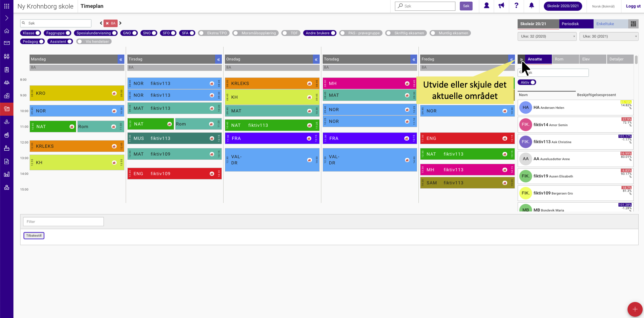The width and height of the screenshot is (644, 318).
Task: Go to home icon in sidebar
Action: (x=7, y=31)
